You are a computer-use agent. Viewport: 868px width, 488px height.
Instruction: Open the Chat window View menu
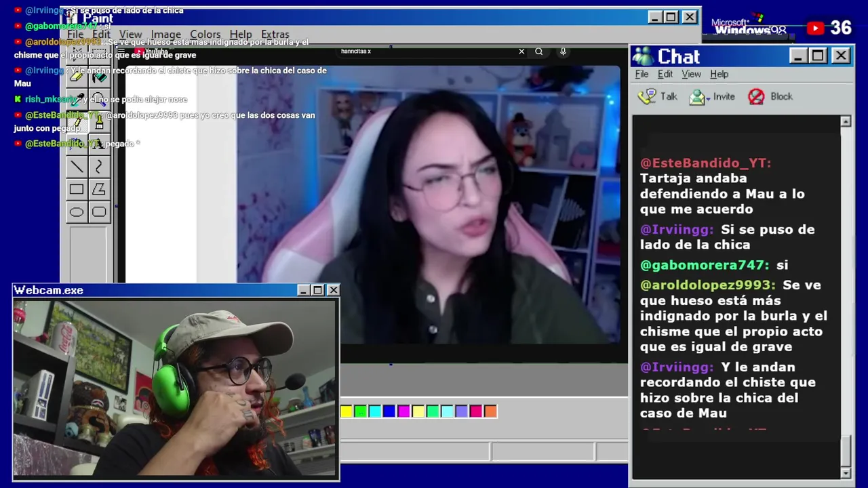coord(691,74)
